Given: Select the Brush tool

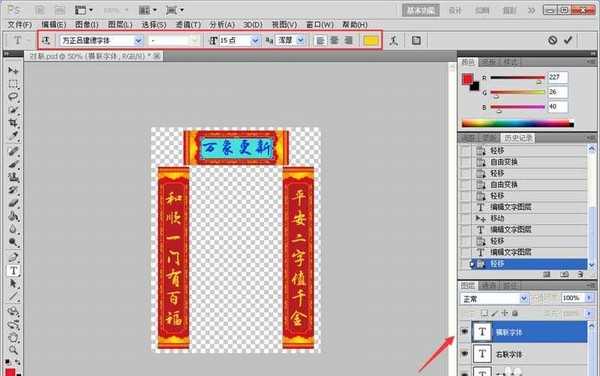Looking at the screenshot, I should coord(13,164).
